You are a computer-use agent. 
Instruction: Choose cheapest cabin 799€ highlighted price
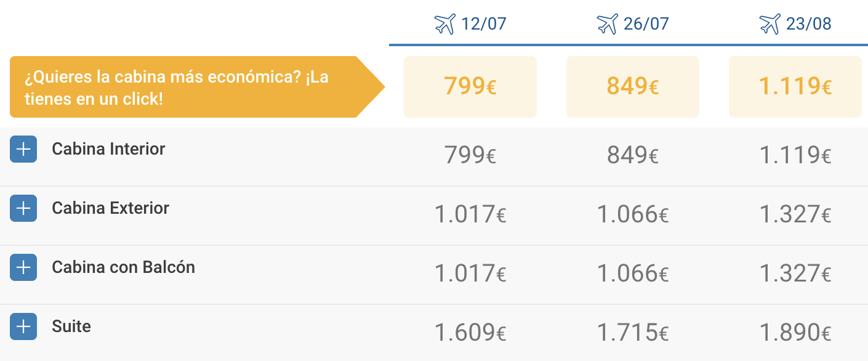(x=470, y=87)
